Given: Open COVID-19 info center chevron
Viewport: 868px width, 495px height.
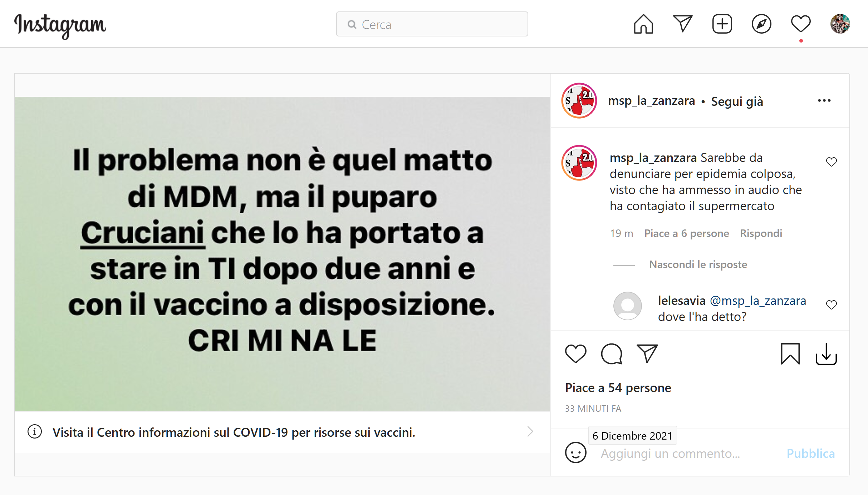Looking at the screenshot, I should pyautogui.click(x=530, y=432).
